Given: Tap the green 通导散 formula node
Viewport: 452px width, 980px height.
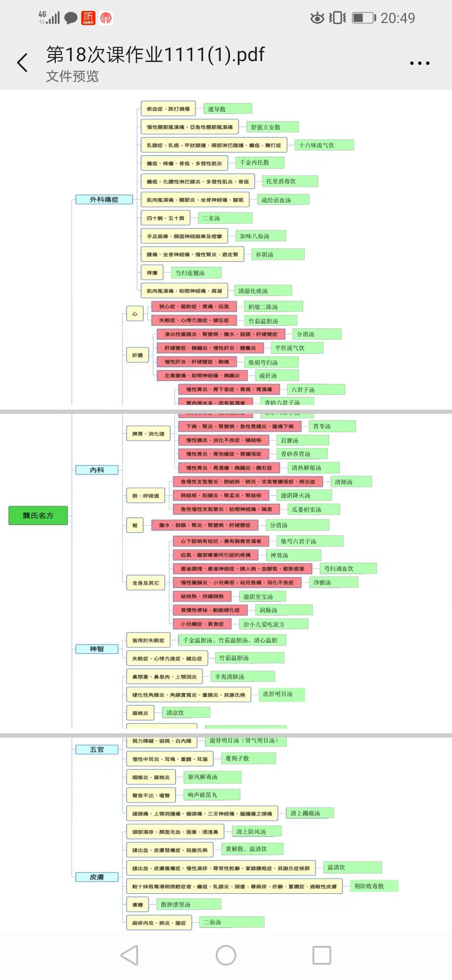Looking at the screenshot, I should click(228, 109).
